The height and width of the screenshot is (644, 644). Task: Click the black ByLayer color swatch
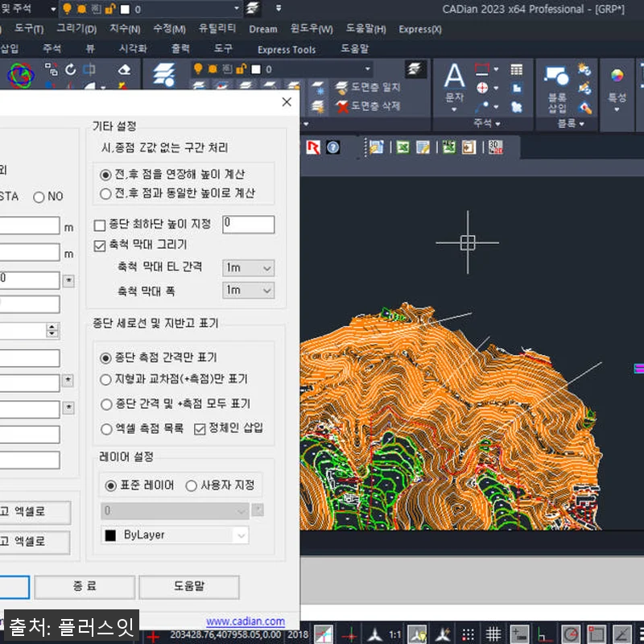tap(110, 535)
